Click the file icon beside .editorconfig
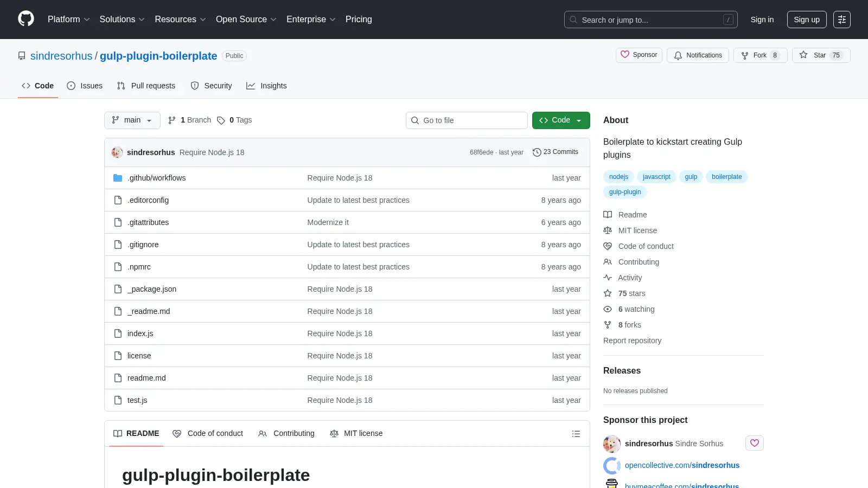This screenshot has width=868, height=488. coord(118,200)
